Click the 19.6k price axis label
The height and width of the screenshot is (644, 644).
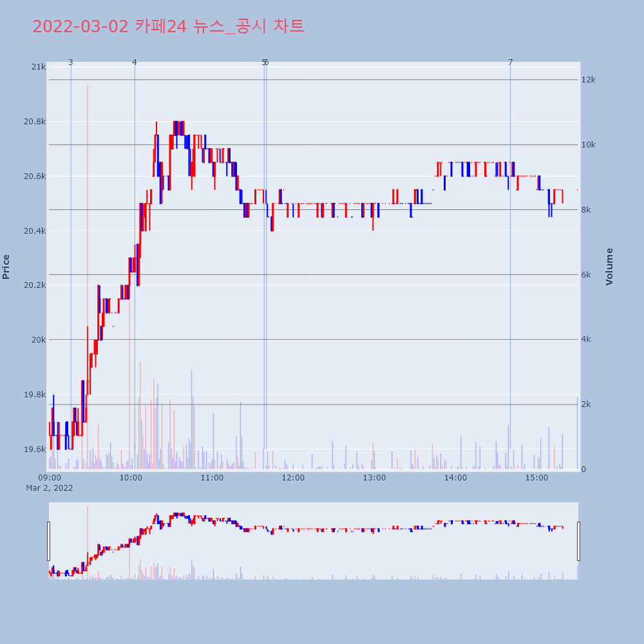point(35,449)
